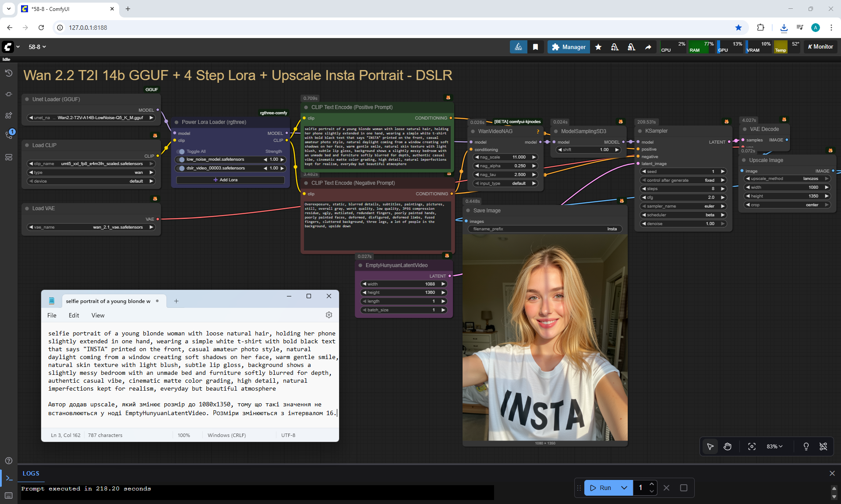
Task: Click the nag_scale value slider
Action: click(506, 157)
